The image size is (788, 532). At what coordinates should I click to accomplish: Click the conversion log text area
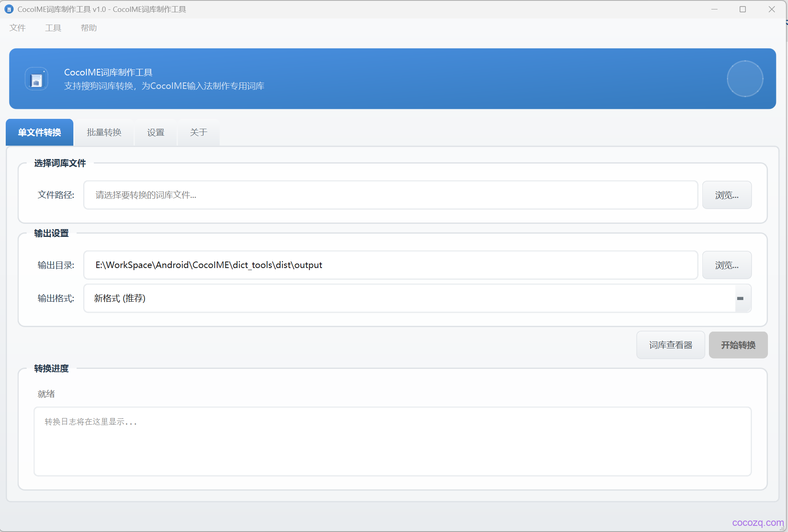pyautogui.click(x=392, y=441)
